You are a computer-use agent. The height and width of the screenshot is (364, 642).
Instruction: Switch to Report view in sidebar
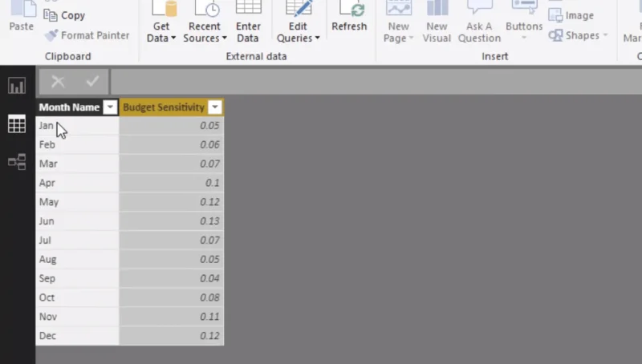(17, 86)
